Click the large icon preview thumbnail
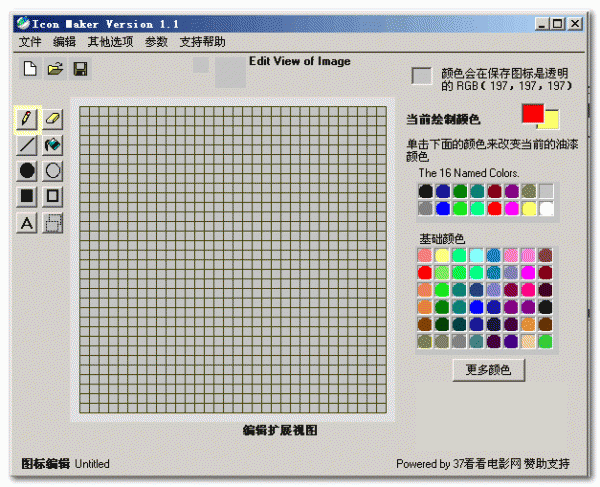This screenshot has width=600, height=487. 230,73
